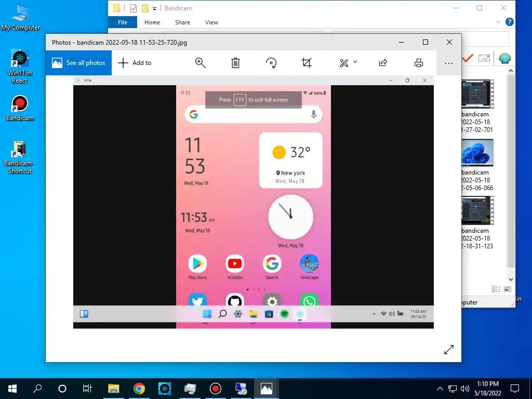The height and width of the screenshot is (399, 532).
Task: Select the Crop tool in Photos
Action: (307, 63)
